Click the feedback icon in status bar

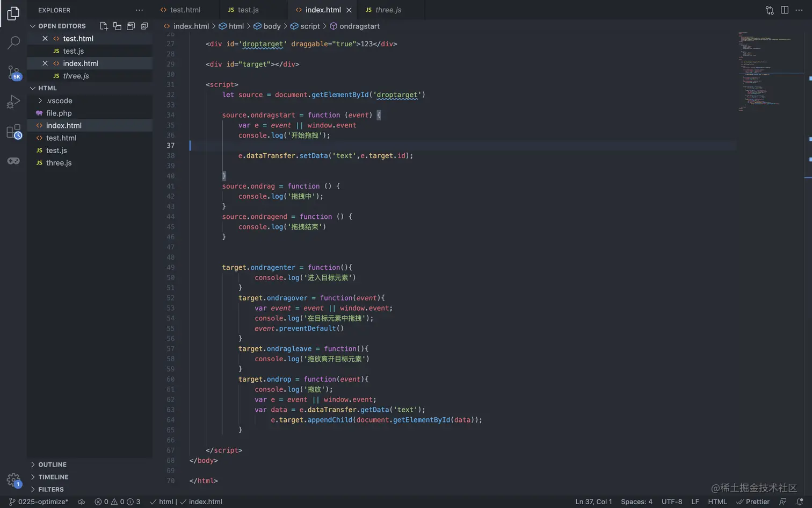(783, 502)
